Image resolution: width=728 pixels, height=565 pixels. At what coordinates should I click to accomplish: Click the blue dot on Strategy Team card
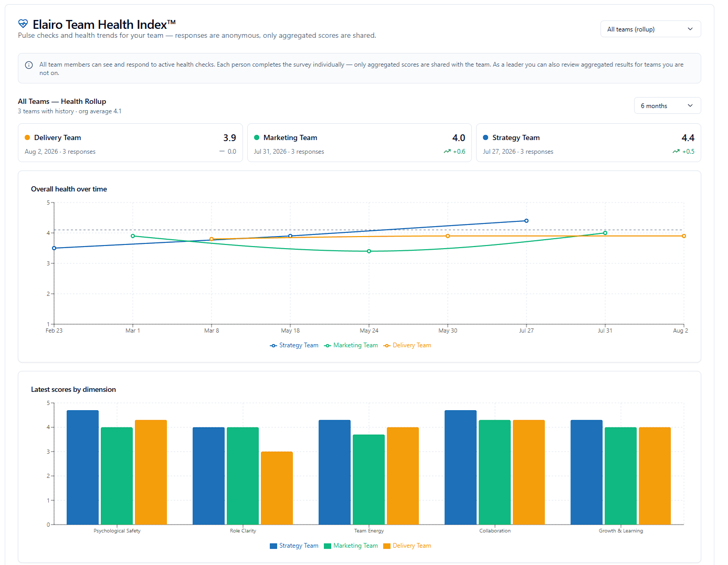coord(486,137)
